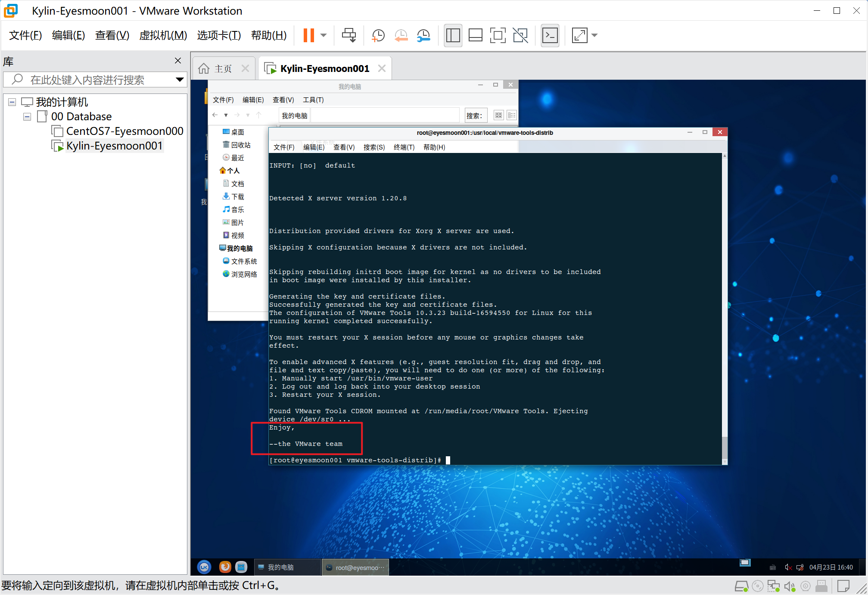Click the 搜索 button in file manager

pyautogui.click(x=476, y=115)
